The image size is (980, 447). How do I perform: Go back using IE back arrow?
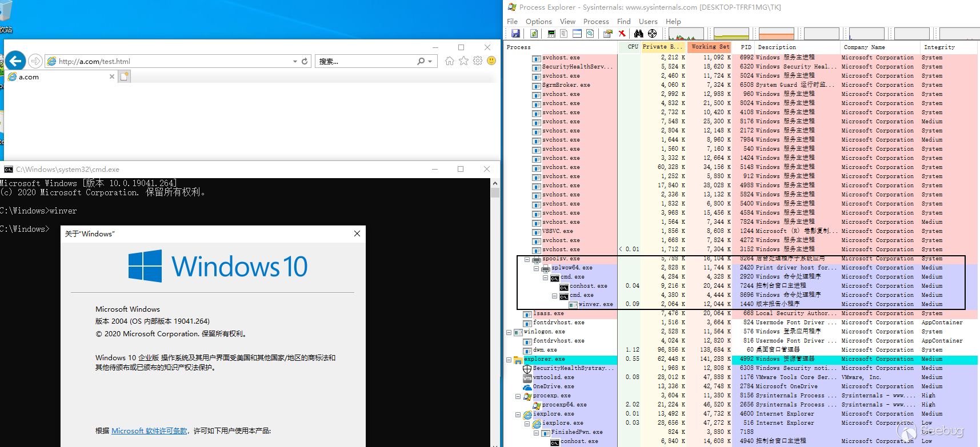pyautogui.click(x=16, y=61)
